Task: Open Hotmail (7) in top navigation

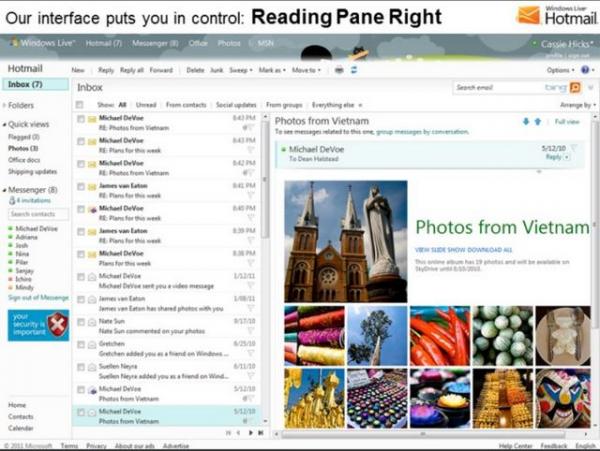Action: pyautogui.click(x=103, y=44)
